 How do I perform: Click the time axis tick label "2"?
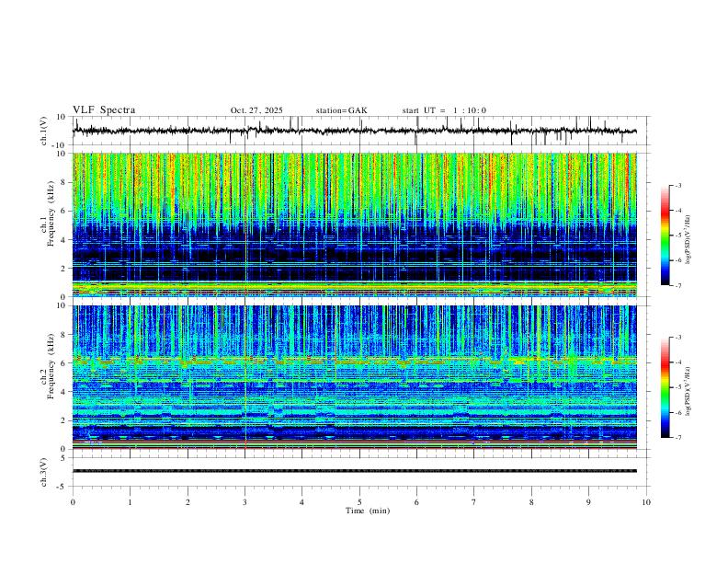point(188,502)
